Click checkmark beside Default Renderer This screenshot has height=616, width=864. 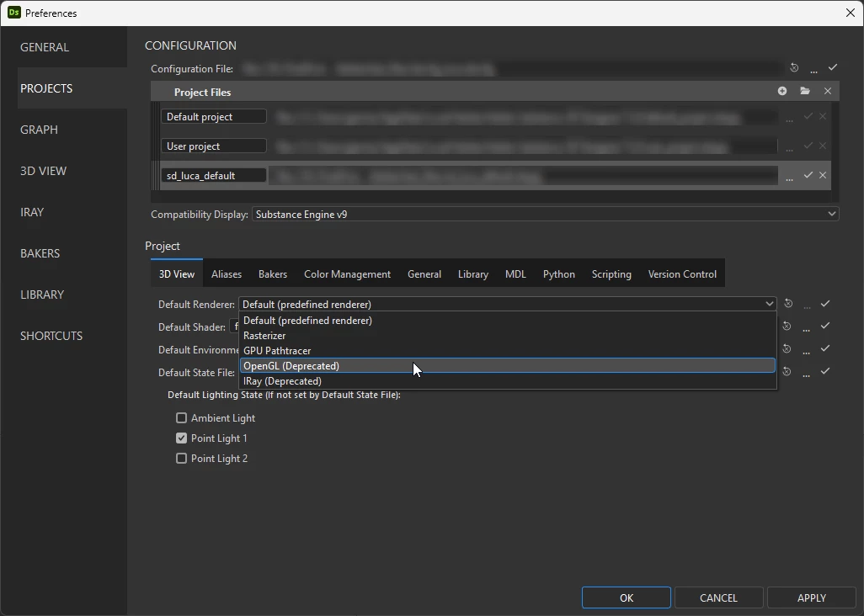coord(825,303)
